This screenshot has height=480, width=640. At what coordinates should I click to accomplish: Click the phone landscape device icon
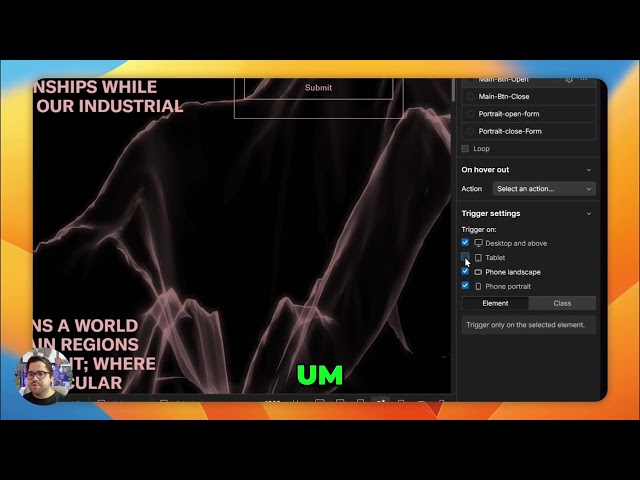(478, 272)
